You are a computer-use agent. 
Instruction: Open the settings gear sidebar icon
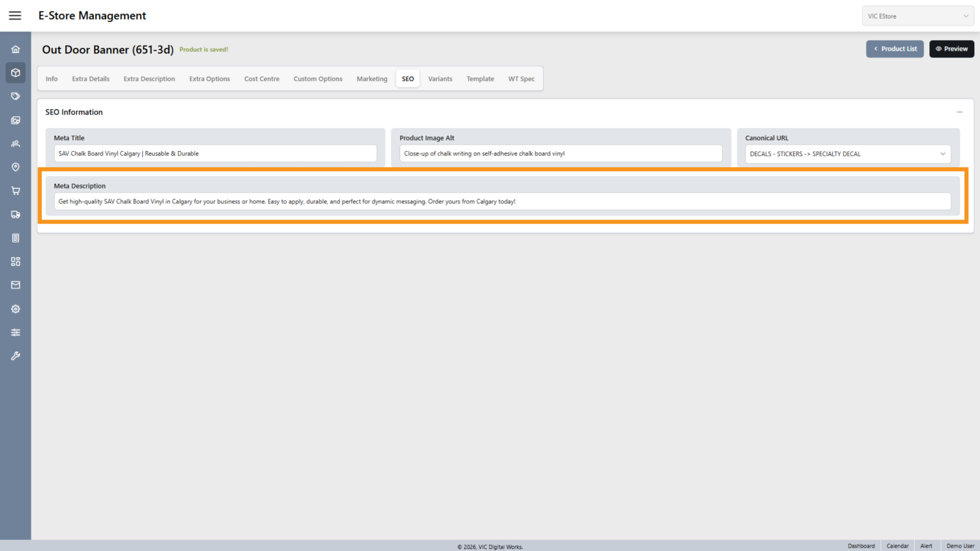(16, 309)
